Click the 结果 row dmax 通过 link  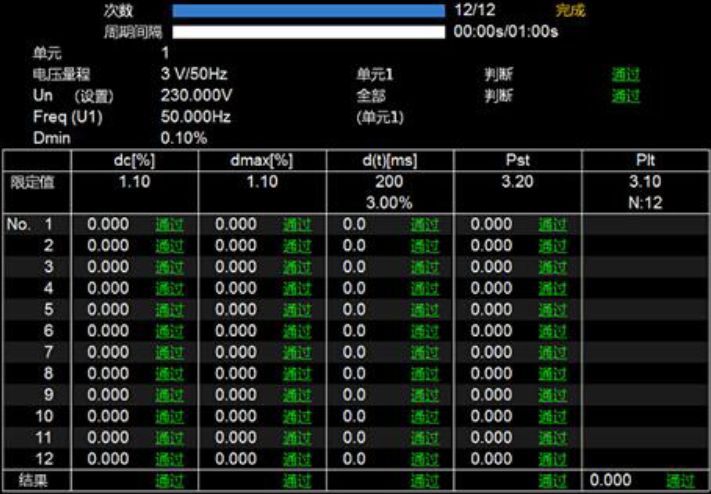[297, 482]
